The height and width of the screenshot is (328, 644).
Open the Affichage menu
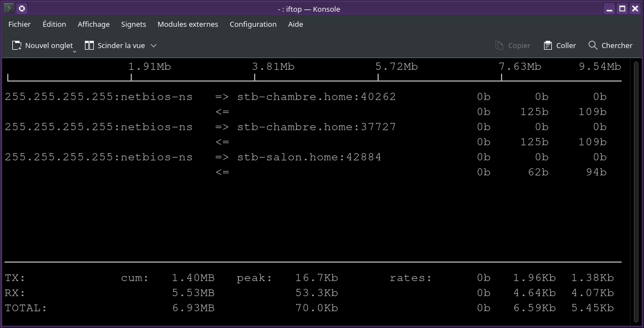click(93, 24)
